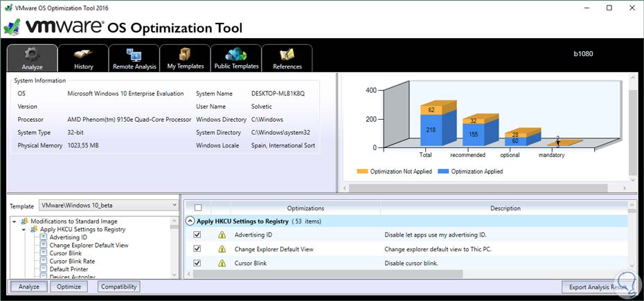Collapse the Modifications to Standard Image node
The width and height of the screenshot is (644, 301).
pos(15,221)
